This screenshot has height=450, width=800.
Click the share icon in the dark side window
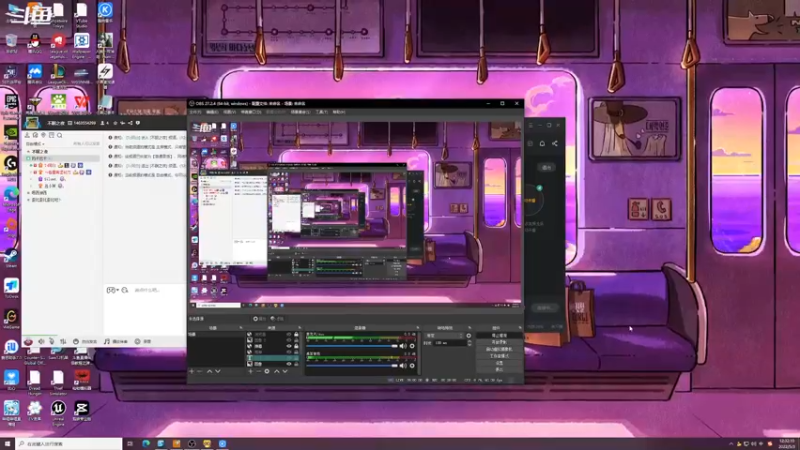click(555, 143)
